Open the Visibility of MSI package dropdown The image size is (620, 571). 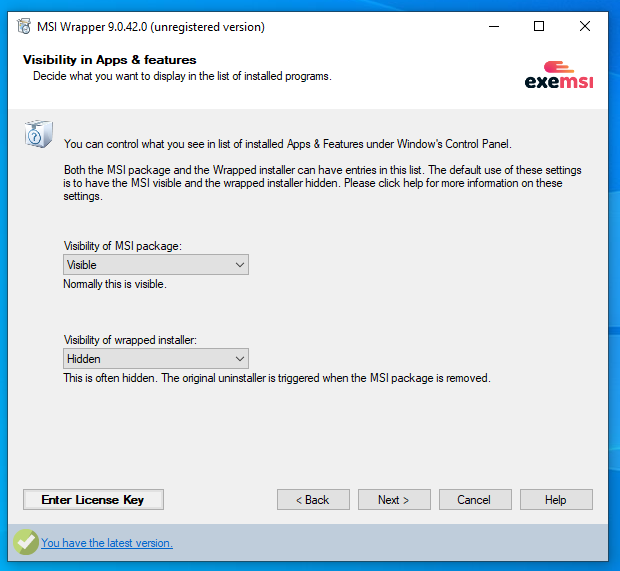pos(156,265)
